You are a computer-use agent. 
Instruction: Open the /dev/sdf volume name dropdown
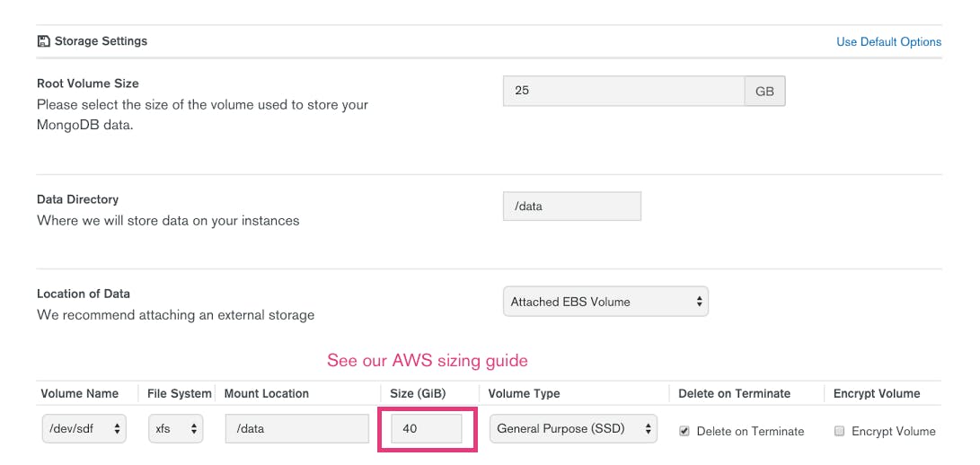tap(84, 429)
